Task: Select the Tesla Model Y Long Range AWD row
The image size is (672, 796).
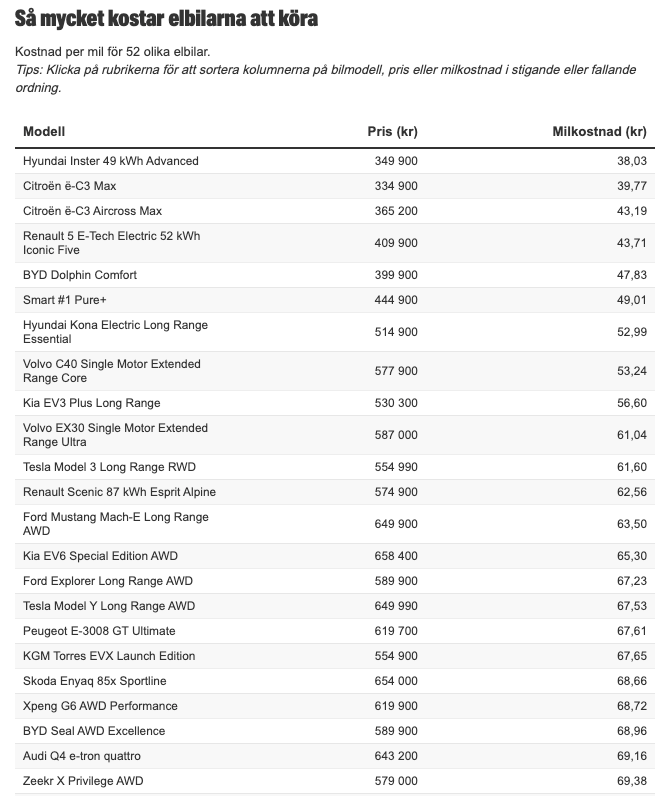Action: 109,606
